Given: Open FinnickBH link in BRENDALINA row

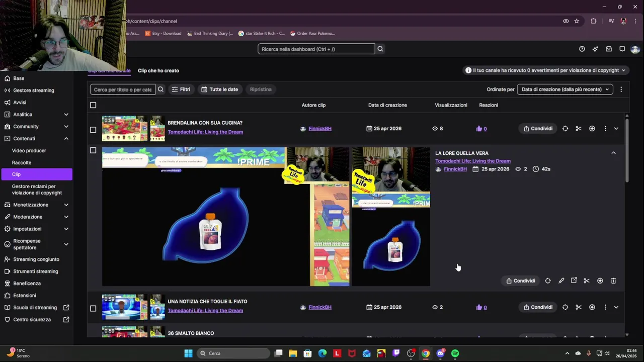Looking at the screenshot, I should (320, 129).
